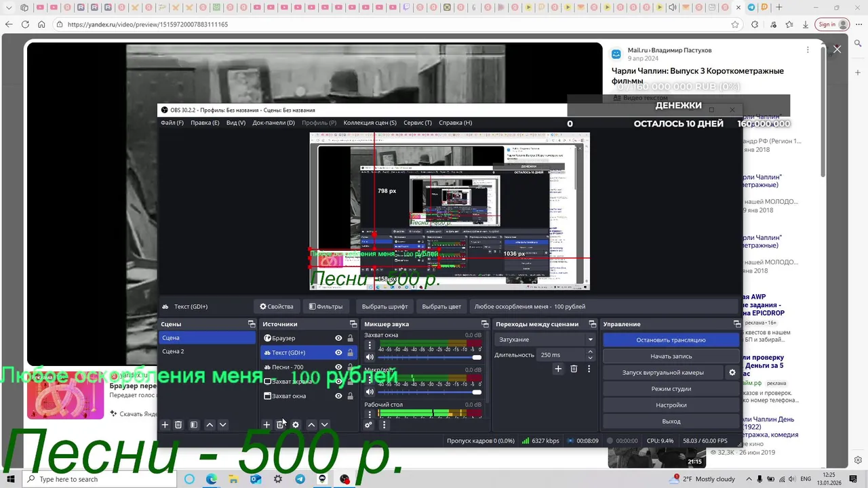Undock the Микшер звука panel
This screenshot has height=488, width=868.
[x=485, y=324]
